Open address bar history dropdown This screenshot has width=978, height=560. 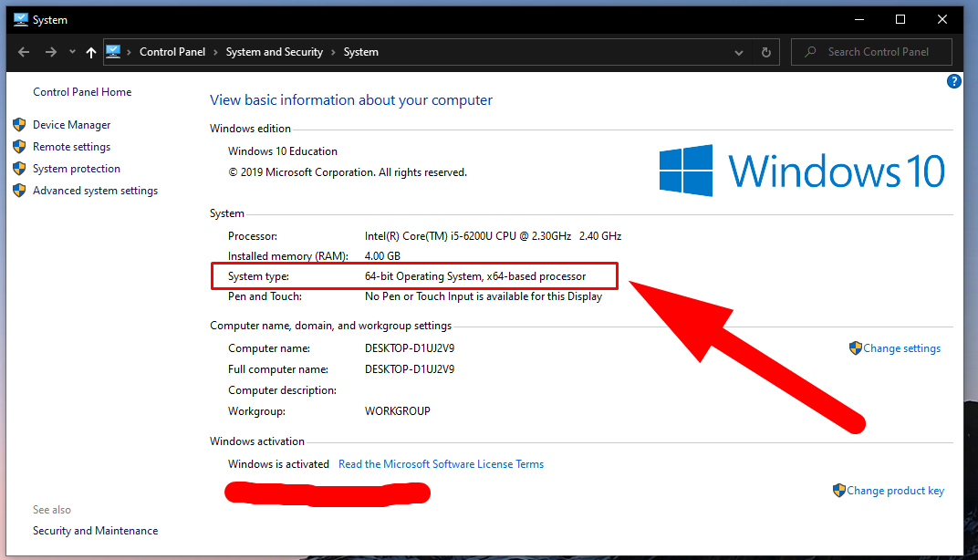pos(738,52)
